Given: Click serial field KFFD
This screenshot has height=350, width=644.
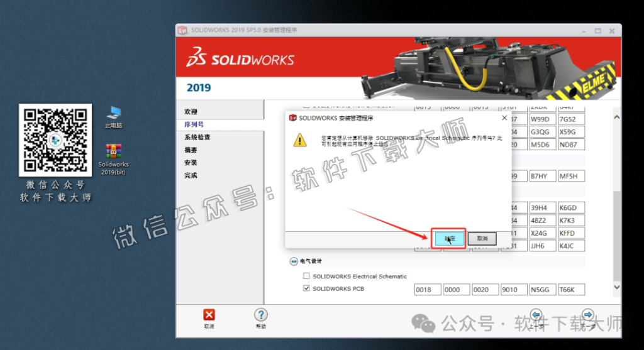Looking at the screenshot, I should 571,233.
